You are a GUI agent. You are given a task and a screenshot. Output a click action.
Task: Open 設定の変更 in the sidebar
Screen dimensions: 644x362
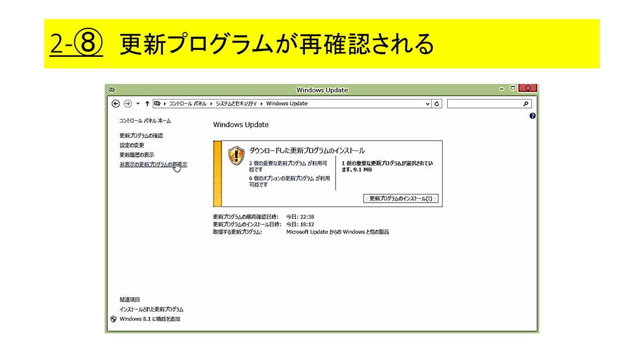click(x=132, y=145)
